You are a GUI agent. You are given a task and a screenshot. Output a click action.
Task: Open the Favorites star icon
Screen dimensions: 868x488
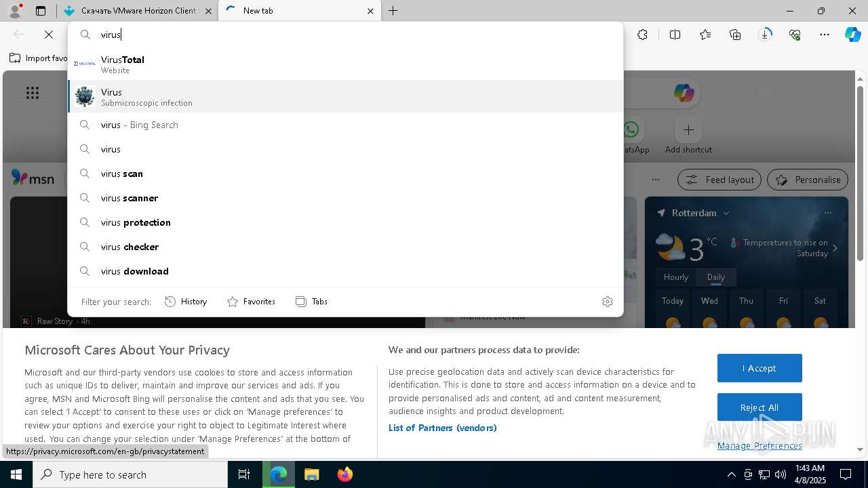pyautogui.click(x=705, y=35)
